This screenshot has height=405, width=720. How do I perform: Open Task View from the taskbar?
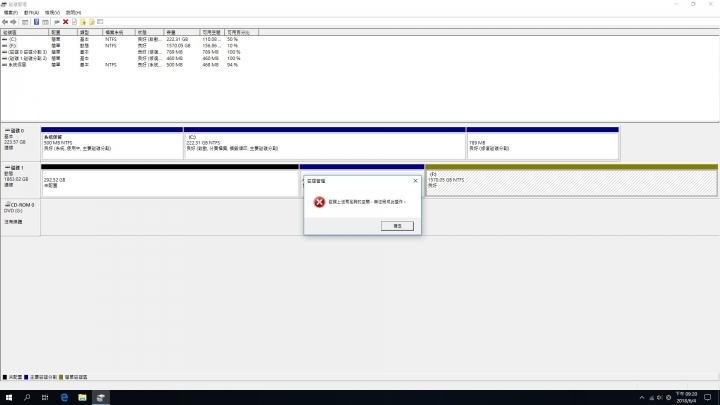tap(45, 398)
